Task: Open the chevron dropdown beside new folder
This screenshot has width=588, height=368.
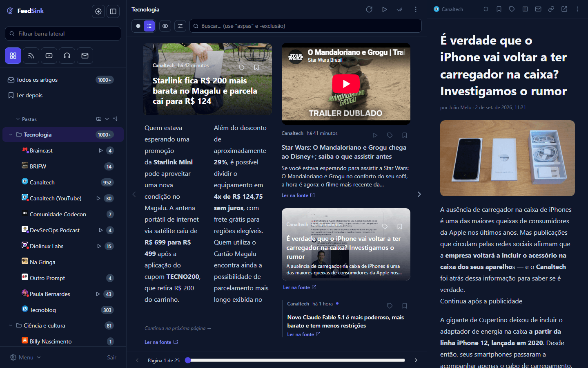Action: [107, 119]
